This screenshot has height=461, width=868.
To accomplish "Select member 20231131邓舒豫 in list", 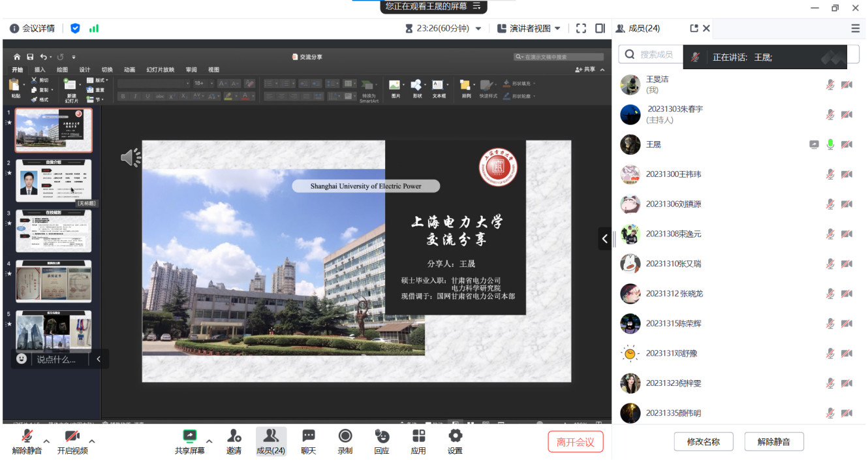I will tap(739, 353).
